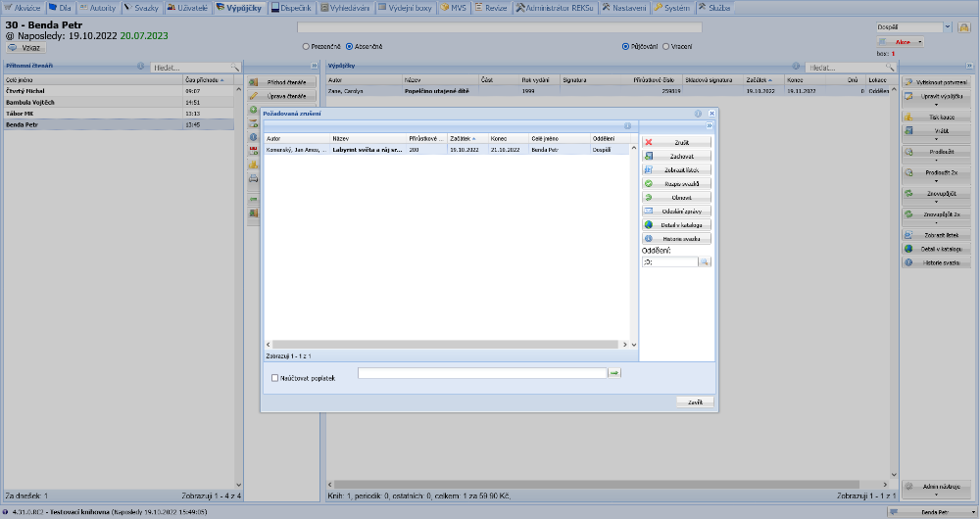Screen dimensions: 980x519
Task: Click the Historie svazku info icon in dialog
Action: pos(649,238)
